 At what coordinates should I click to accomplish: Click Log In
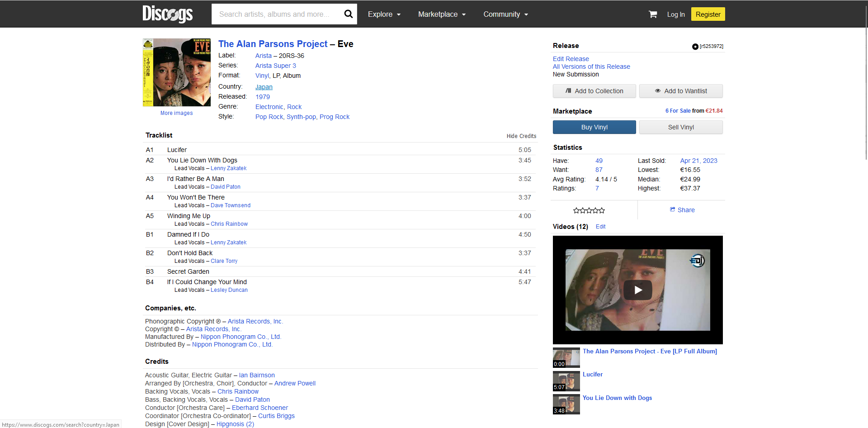point(676,14)
